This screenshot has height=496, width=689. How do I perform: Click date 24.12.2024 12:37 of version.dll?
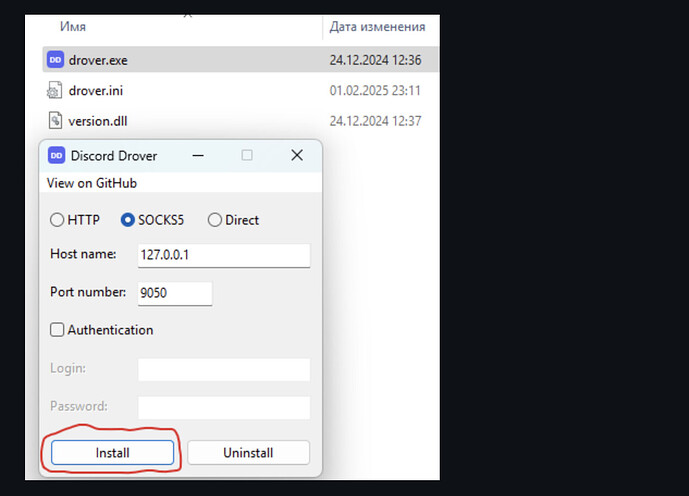(x=375, y=121)
